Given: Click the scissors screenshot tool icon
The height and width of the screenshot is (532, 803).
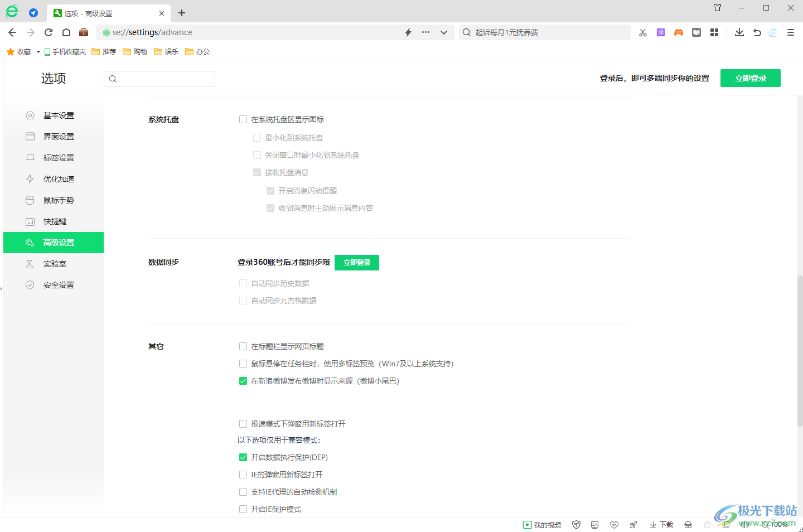Looking at the screenshot, I should click(643, 32).
